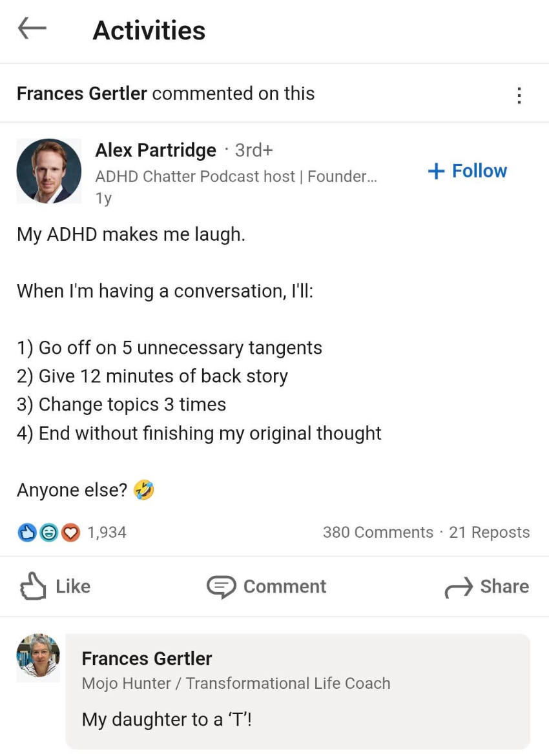Select the comment text "My daughter to a 'T'!"

pos(167,720)
